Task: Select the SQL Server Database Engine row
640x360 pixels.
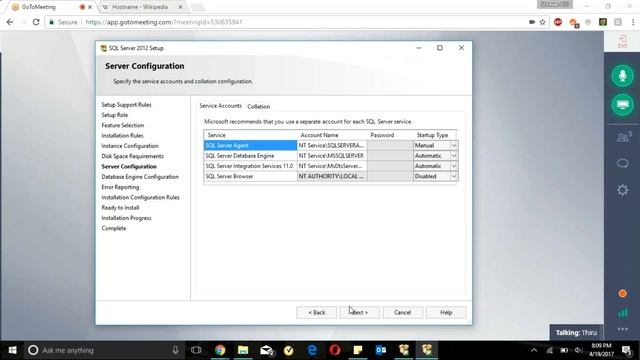Action: point(250,156)
